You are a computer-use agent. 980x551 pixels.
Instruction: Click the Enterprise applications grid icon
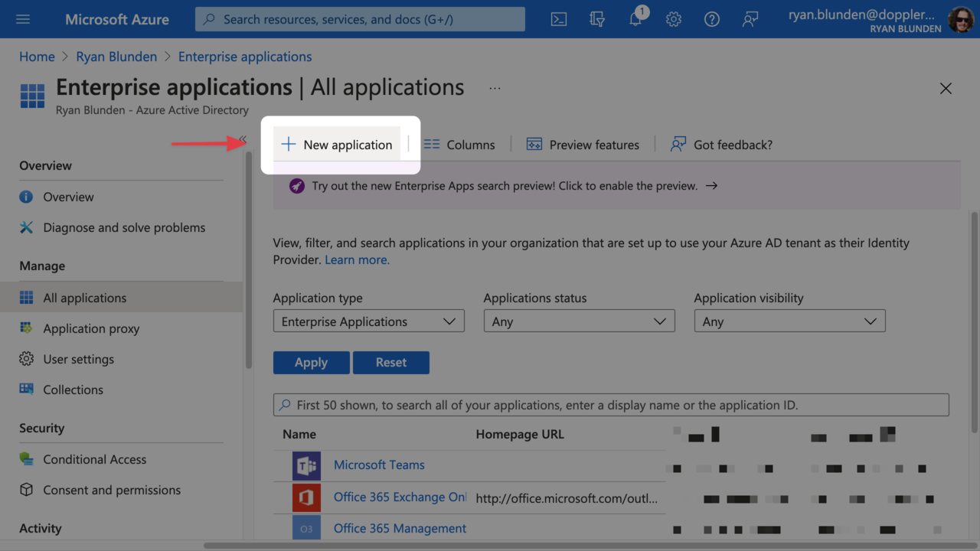tap(32, 96)
